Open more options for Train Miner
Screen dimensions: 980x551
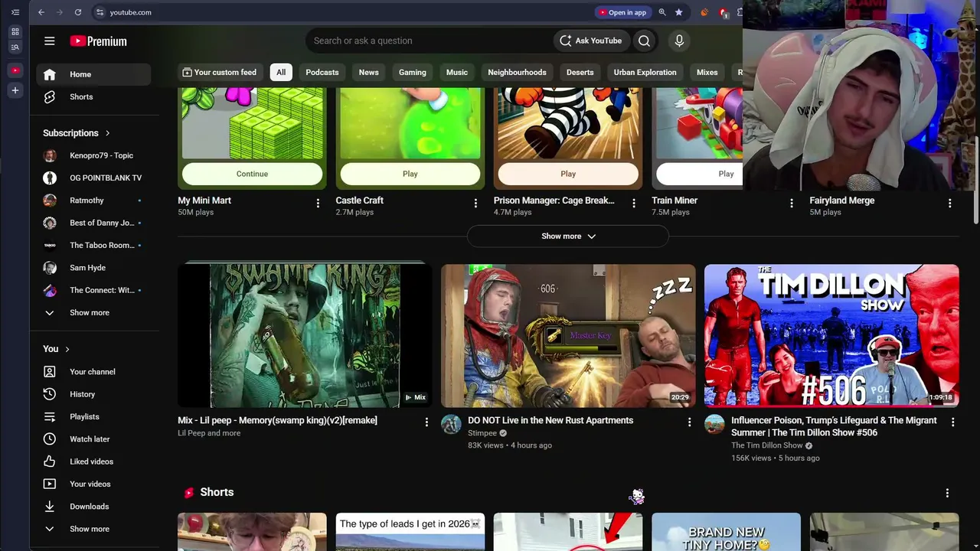pos(792,204)
